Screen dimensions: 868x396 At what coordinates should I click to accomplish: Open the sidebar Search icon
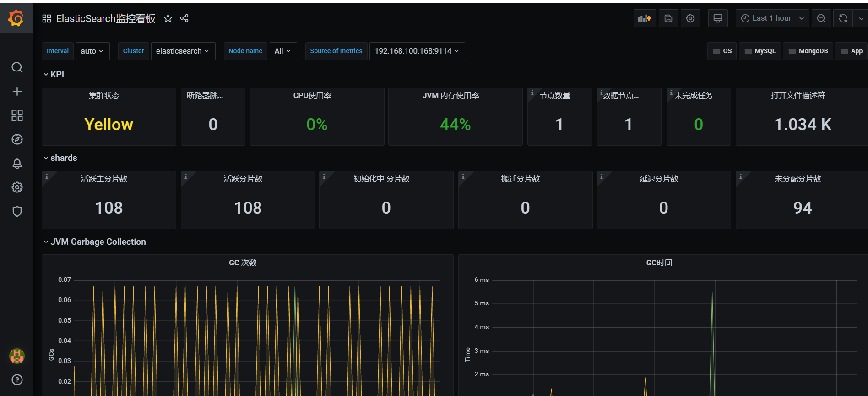(17, 68)
